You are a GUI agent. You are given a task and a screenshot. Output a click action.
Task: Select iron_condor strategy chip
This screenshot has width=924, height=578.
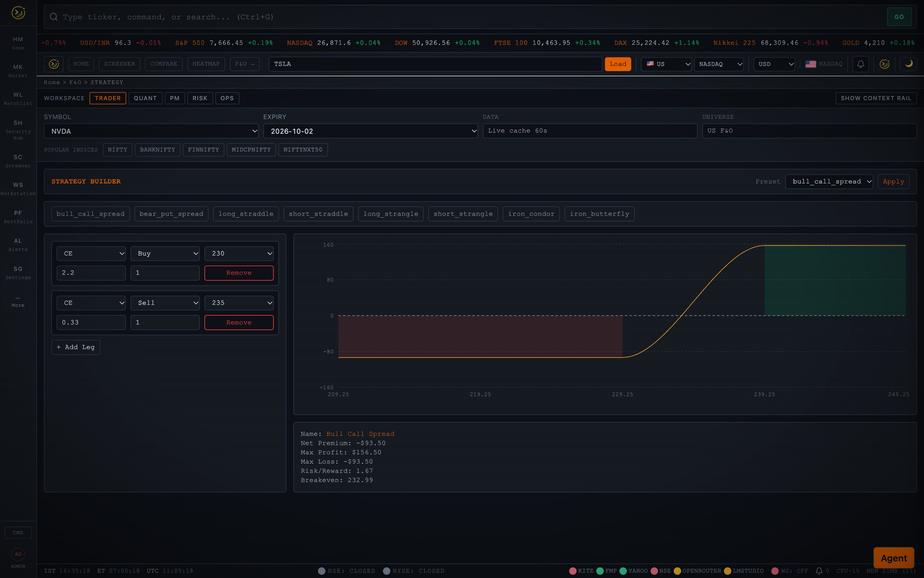click(531, 214)
